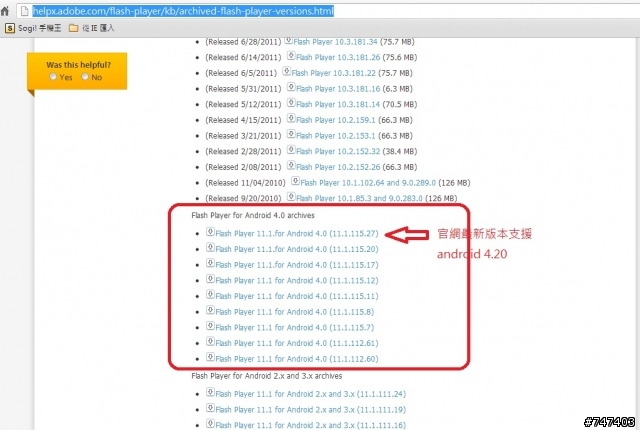Viewport: 640px width, 430px height.
Task: Download Flash Player Android 2.x 3.x (11.1.111.19)
Action: coord(311,410)
